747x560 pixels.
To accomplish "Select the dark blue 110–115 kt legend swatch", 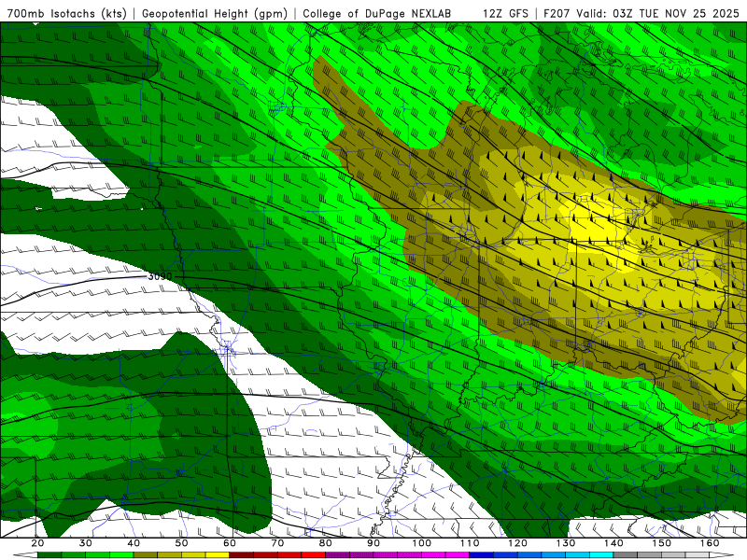I will tap(482, 555).
